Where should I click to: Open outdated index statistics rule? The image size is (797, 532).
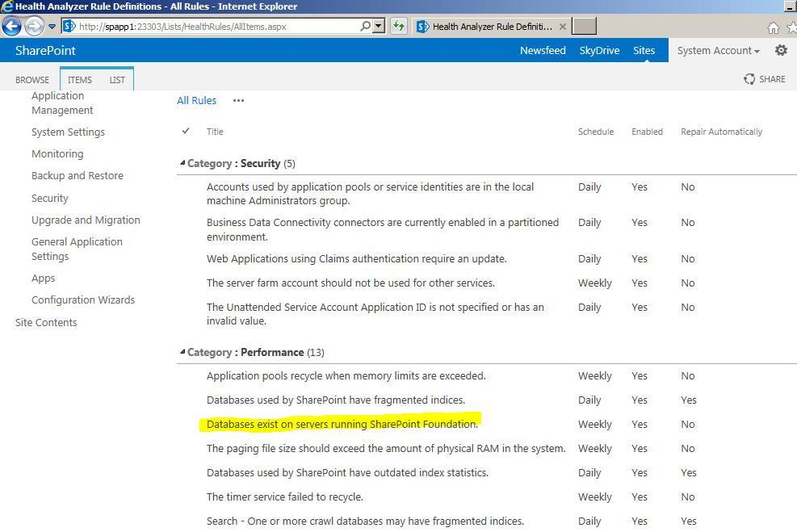pyautogui.click(x=347, y=472)
